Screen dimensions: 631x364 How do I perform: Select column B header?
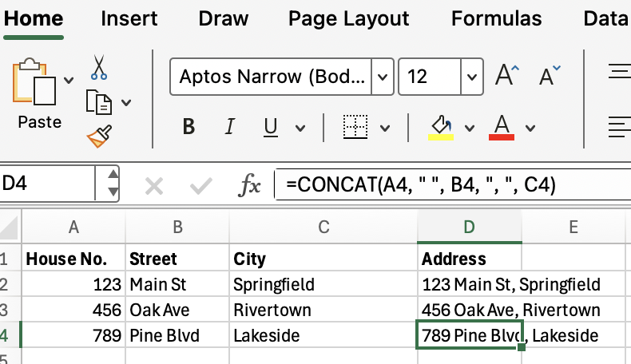point(177,227)
